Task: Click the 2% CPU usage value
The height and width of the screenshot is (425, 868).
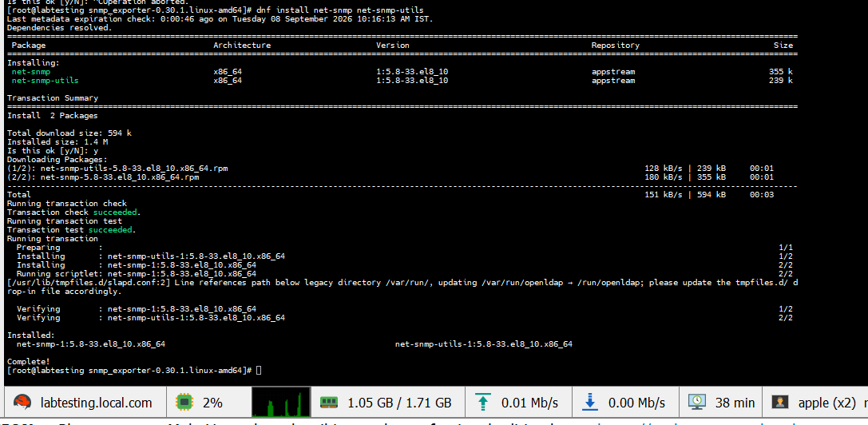Action: pos(212,403)
